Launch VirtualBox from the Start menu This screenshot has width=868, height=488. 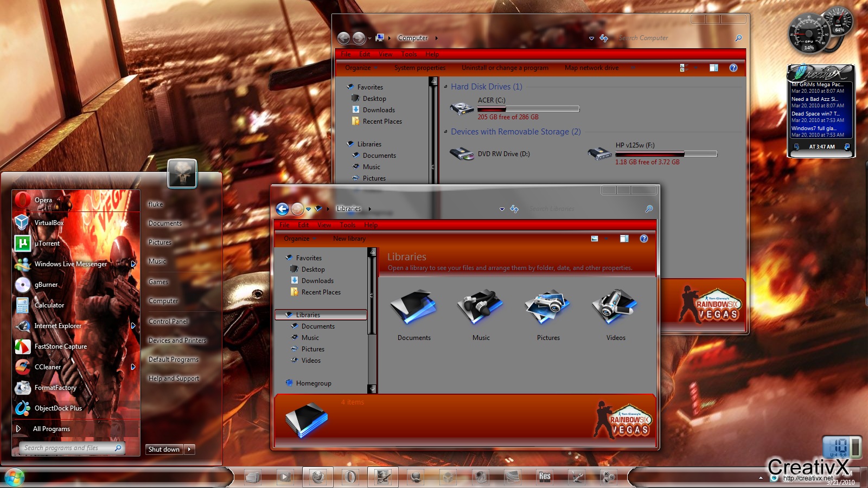[x=48, y=222]
